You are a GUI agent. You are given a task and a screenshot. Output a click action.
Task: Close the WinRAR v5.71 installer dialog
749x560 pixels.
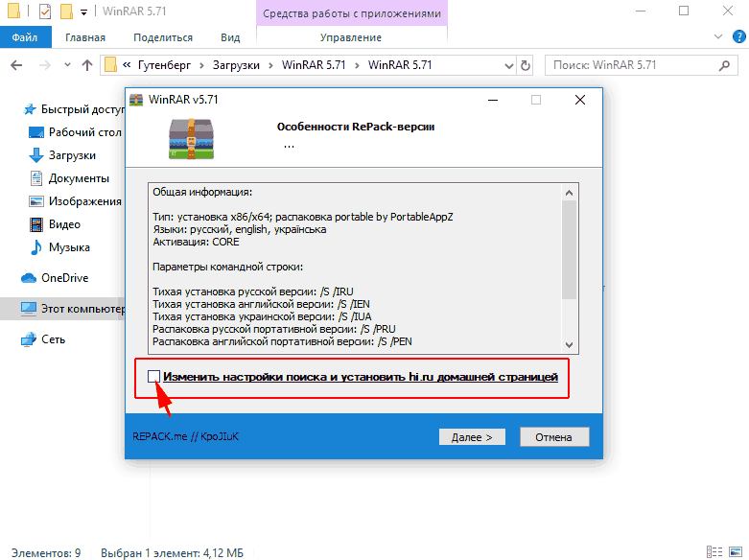click(x=580, y=100)
